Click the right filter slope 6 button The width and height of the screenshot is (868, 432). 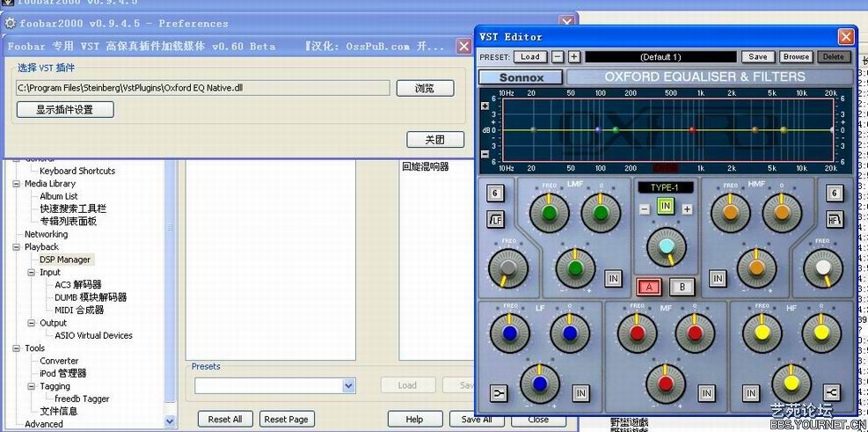point(835,193)
